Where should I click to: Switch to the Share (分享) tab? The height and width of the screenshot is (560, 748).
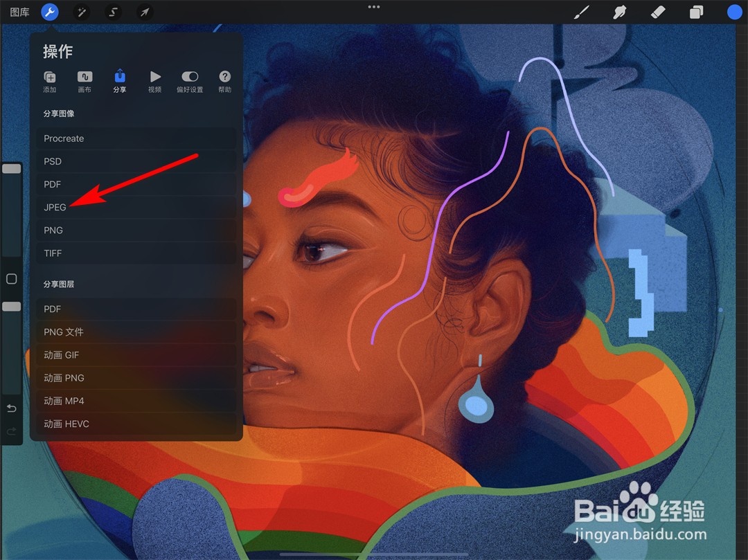pyautogui.click(x=120, y=82)
